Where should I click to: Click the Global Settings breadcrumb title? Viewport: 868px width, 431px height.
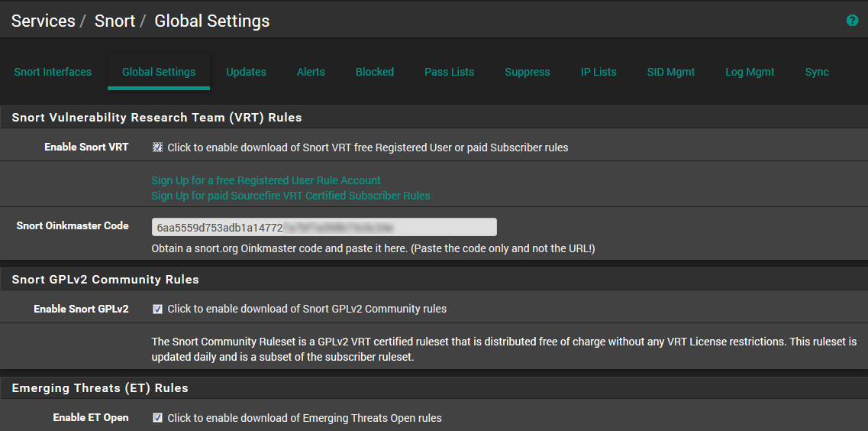pyautogui.click(x=212, y=21)
